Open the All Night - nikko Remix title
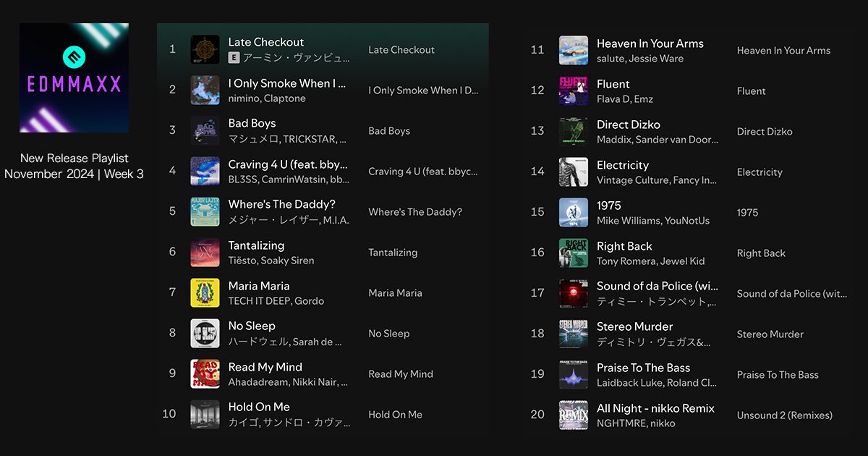 pyautogui.click(x=655, y=408)
